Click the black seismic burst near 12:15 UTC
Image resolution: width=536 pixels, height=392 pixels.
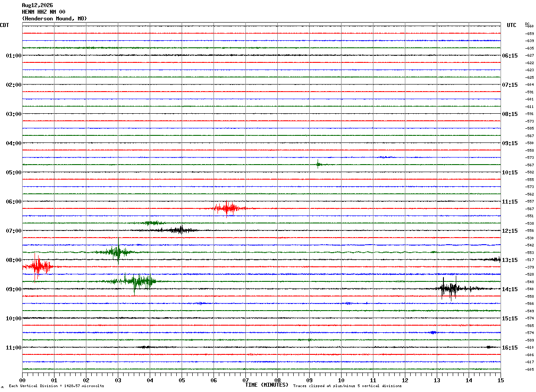coord(179,230)
